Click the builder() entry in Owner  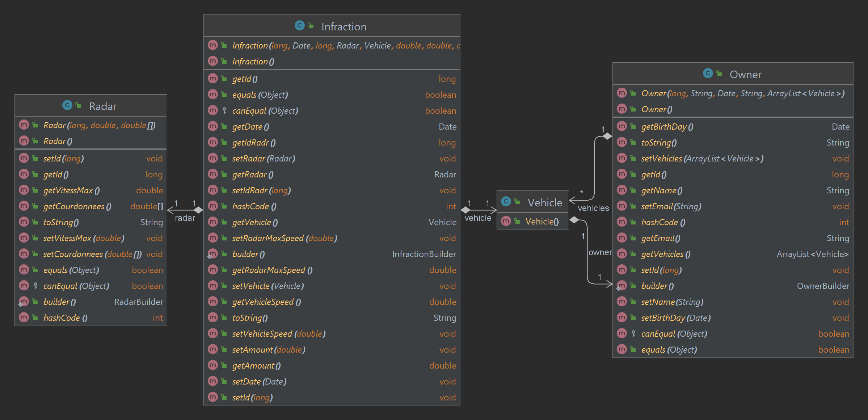pos(657,286)
